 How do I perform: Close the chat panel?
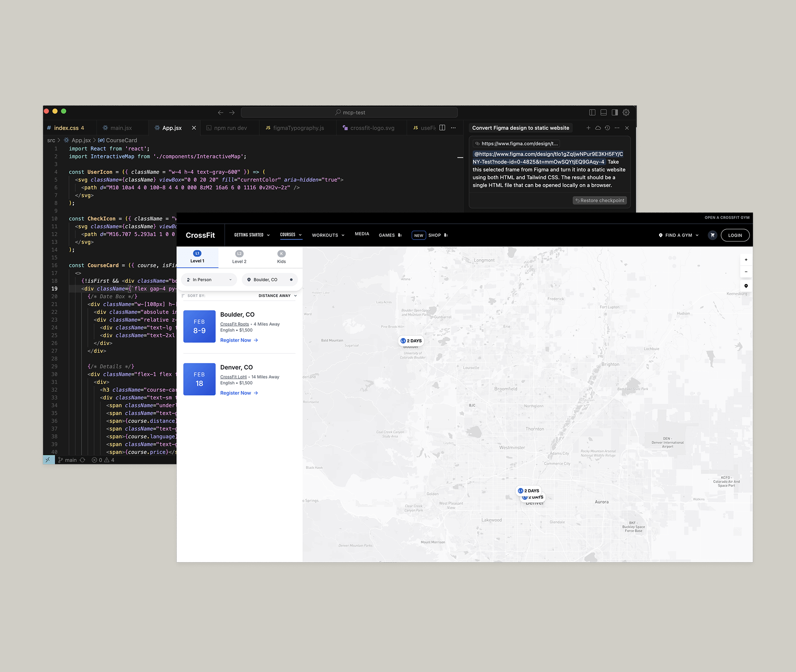pos(627,128)
